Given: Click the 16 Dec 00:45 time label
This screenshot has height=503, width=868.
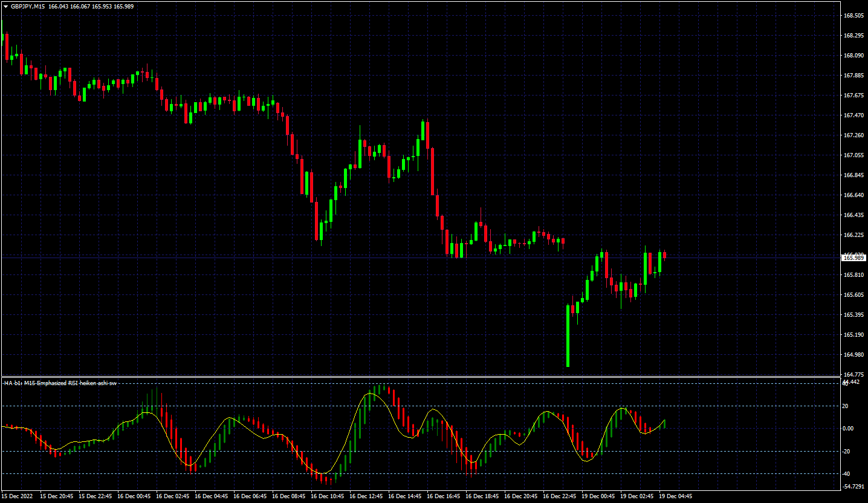Looking at the screenshot, I should (x=134, y=496).
